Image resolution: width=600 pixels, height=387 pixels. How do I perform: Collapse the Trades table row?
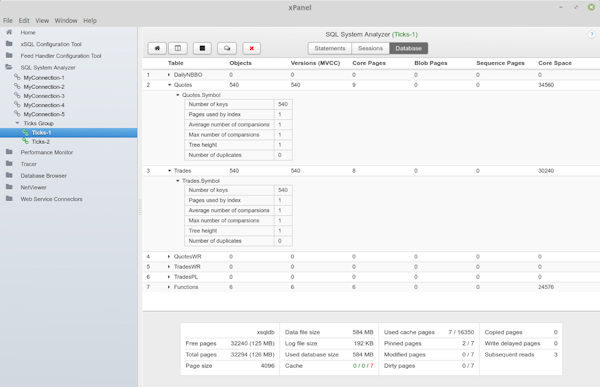click(169, 171)
